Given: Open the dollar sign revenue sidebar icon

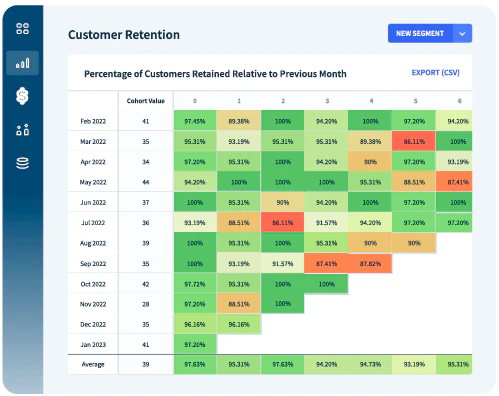Looking at the screenshot, I should pyautogui.click(x=22, y=96).
